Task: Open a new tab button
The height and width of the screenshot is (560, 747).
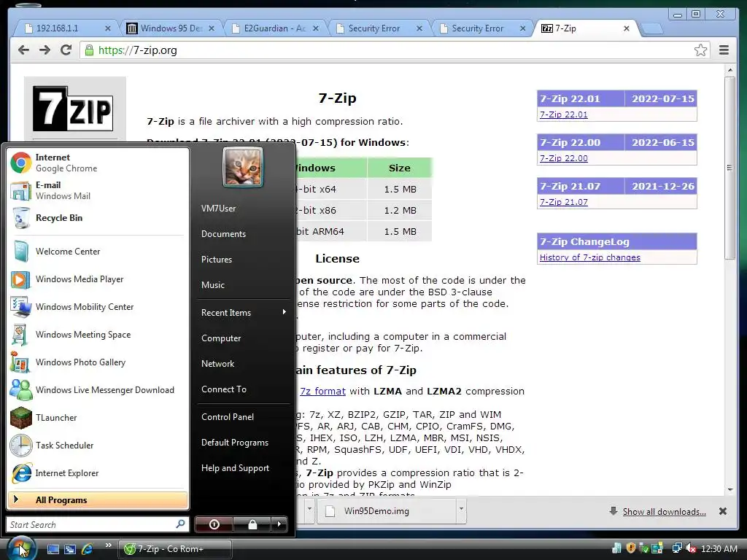Action: (x=651, y=29)
